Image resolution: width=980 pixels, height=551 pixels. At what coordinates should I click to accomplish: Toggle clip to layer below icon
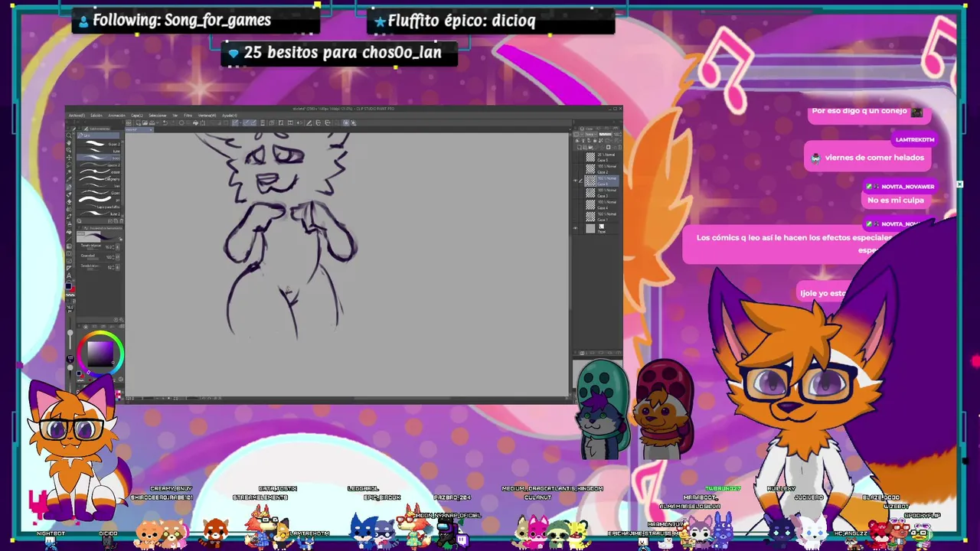point(577,141)
